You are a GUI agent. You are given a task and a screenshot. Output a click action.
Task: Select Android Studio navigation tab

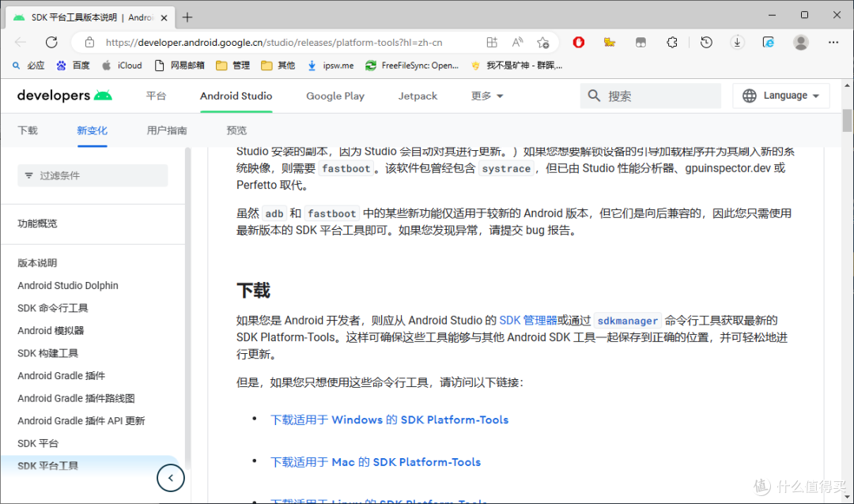tap(236, 96)
